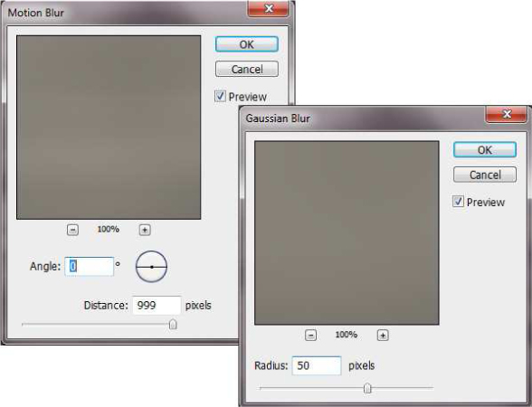This screenshot has height=407, width=532.
Task: Apply Gaussian Blur with OK button
Action: pos(485,150)
